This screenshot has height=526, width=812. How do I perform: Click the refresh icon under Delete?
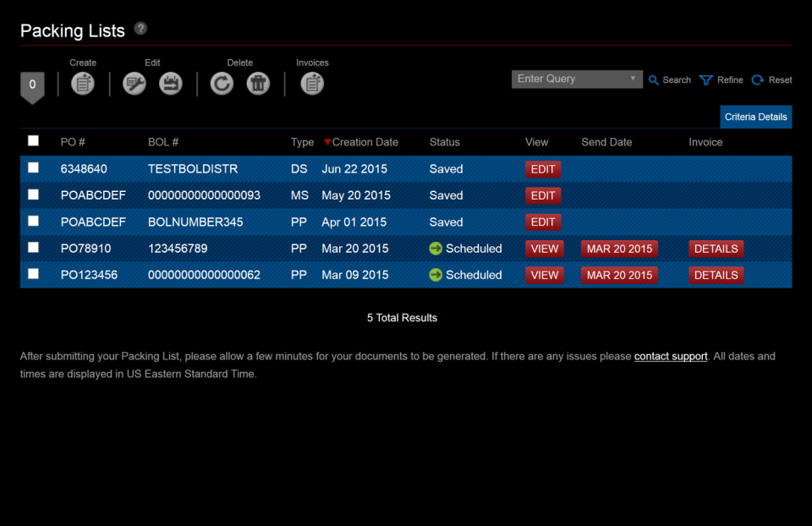click(222, 84)
